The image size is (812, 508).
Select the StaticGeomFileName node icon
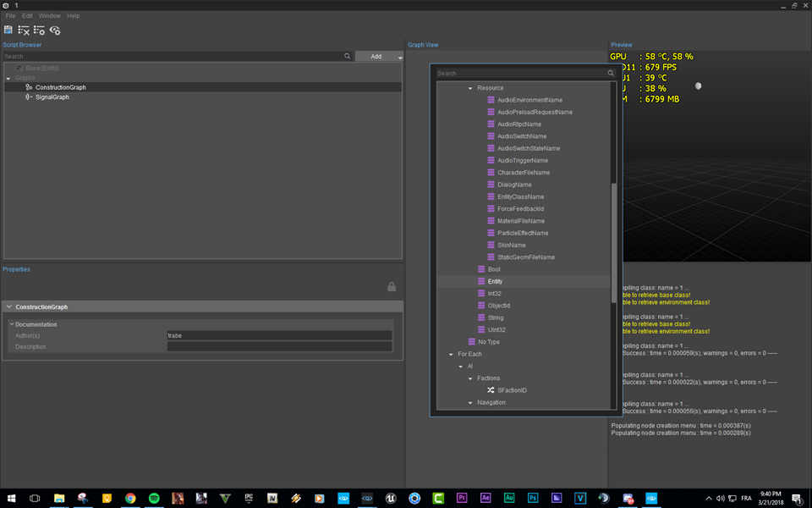(491, 257)
